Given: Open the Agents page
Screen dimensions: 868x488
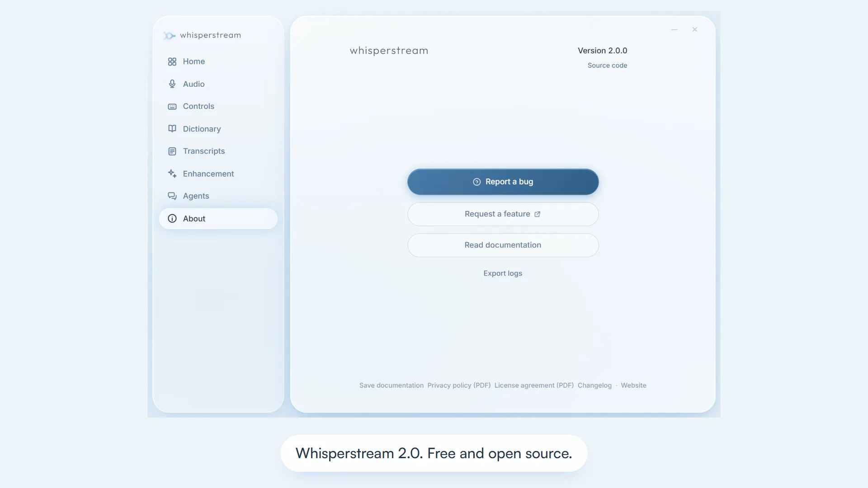Looking at the screenshot, I should [x=218, y=196].
